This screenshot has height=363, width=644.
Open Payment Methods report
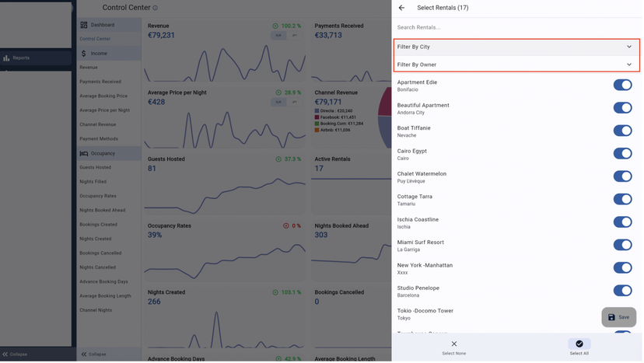coord(99,139)
